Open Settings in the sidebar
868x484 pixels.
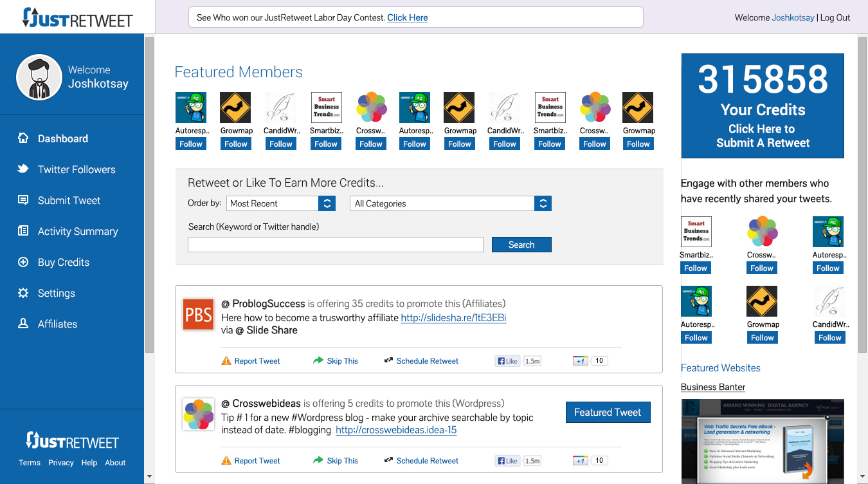point(57,293)
